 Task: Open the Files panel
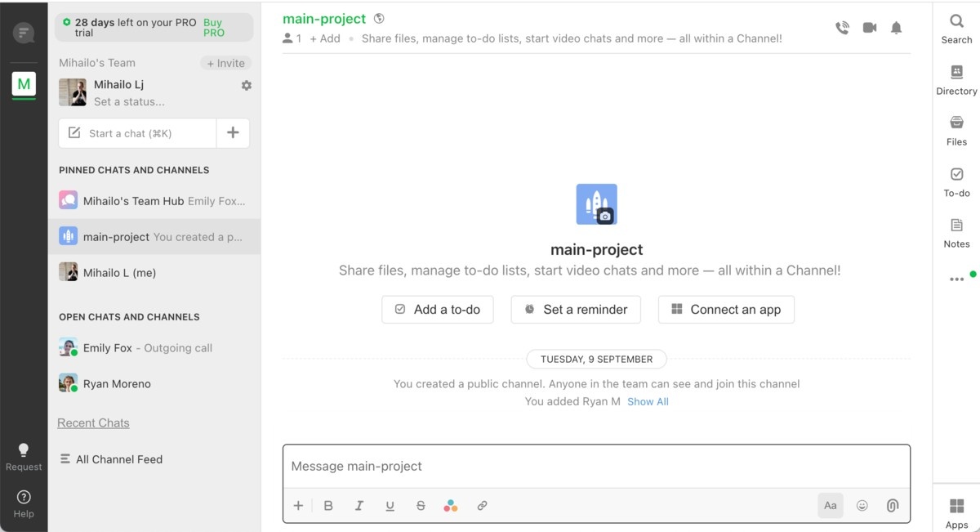point(956,131)
